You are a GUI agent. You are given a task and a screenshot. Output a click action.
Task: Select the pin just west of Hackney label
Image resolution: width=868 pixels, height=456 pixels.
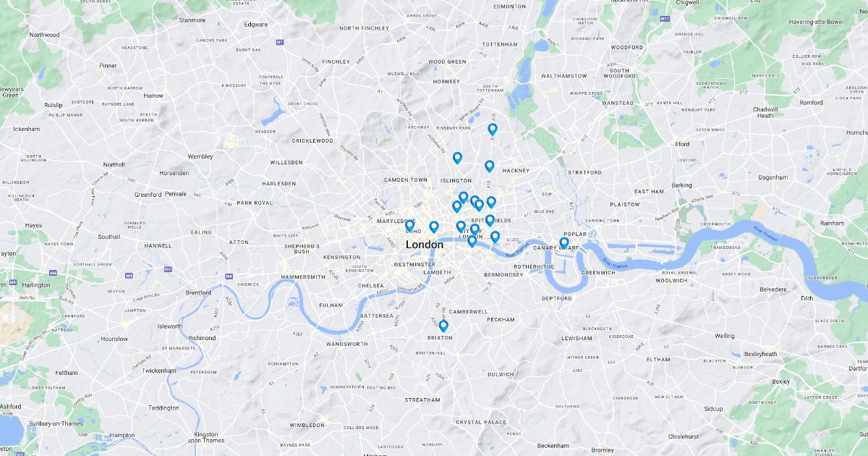[x=490, y=166]
